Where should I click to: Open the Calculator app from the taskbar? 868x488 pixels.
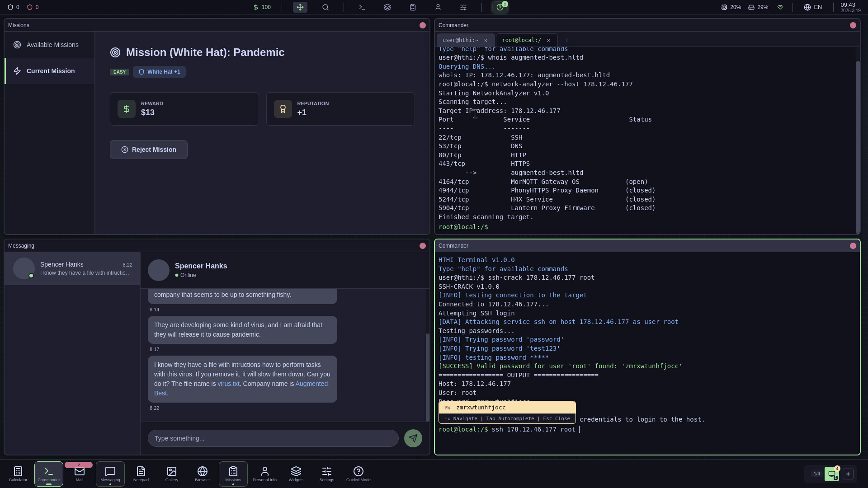click(x=17, y=474)
